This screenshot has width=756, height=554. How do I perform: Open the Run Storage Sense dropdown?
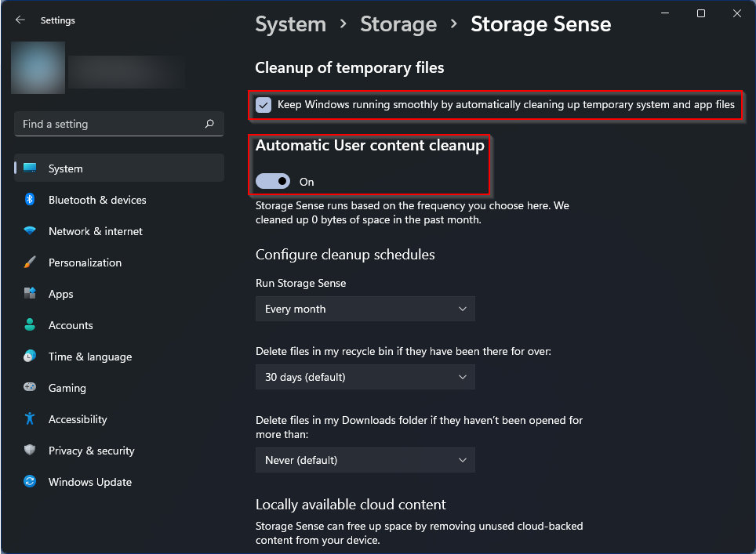[x=365, y=309]
